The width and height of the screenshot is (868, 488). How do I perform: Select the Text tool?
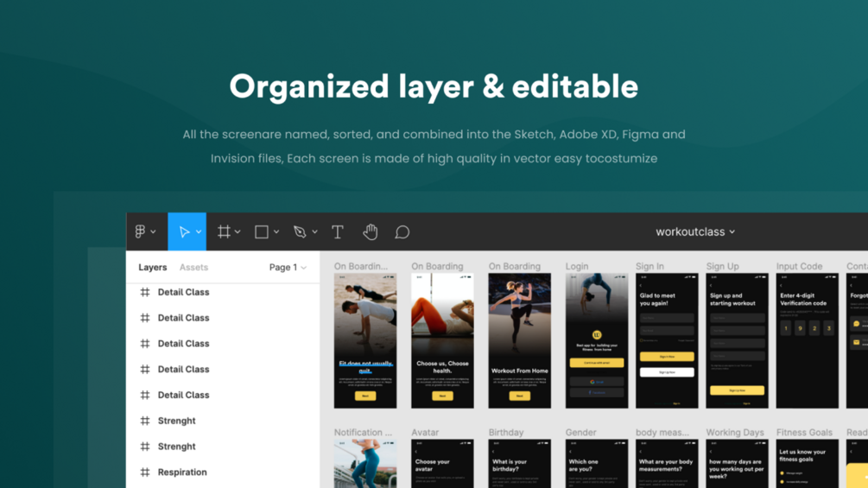click(337, 231)
